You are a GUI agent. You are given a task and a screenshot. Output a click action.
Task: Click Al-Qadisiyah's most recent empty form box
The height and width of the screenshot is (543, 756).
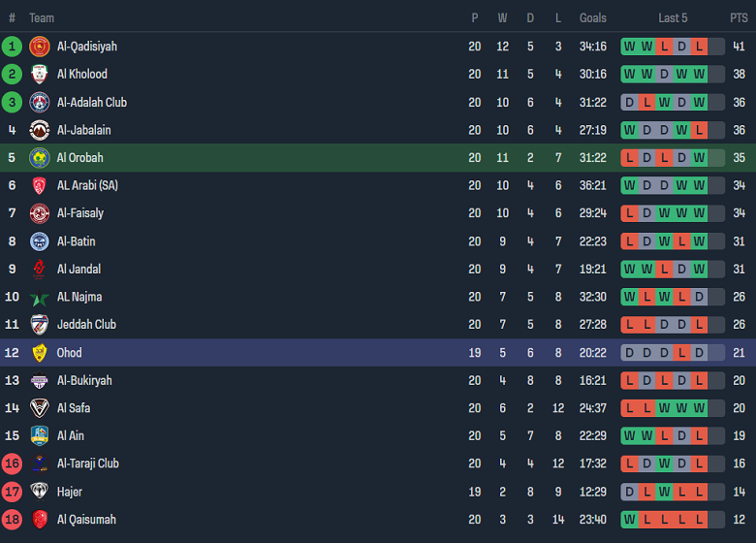716,47
